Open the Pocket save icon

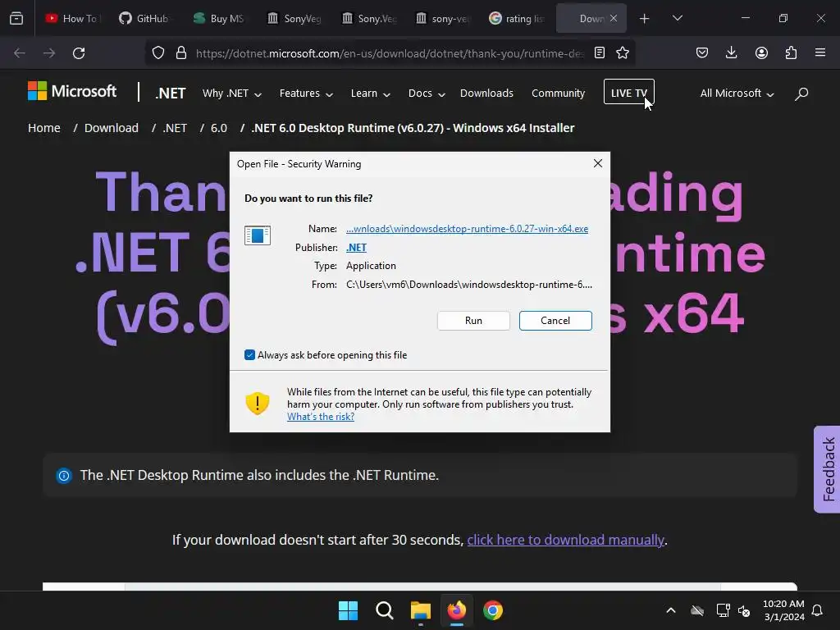click(702, 52)
